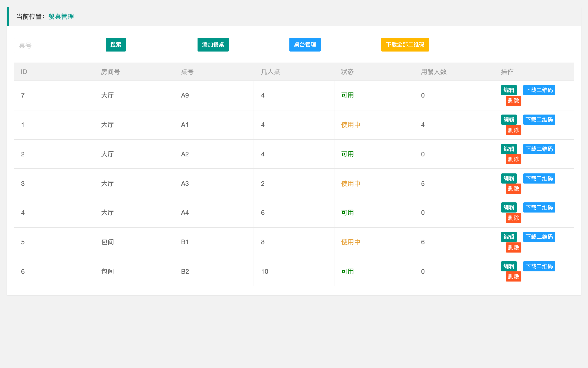Remove table A2 with 删除
Image resolution: width=588 pixels, height=368 pixels.
513,159
